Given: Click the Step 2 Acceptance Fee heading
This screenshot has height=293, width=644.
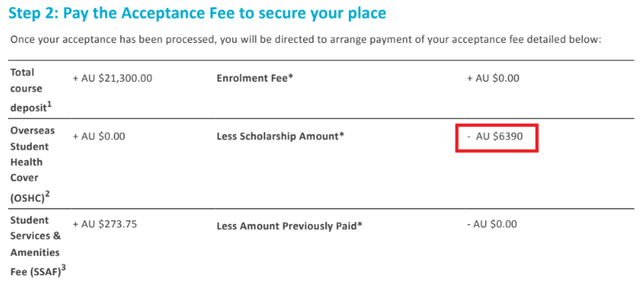Looking at the screenshot, I should [x=197, y=13].
